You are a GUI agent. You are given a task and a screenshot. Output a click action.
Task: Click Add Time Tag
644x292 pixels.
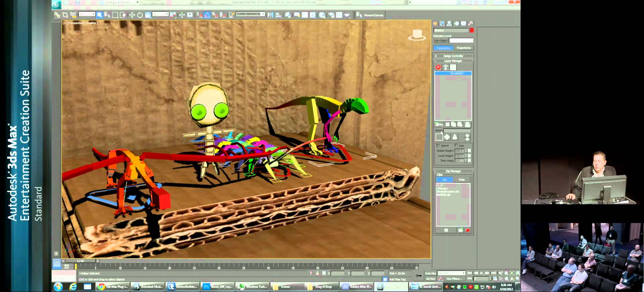pos(397,279)
